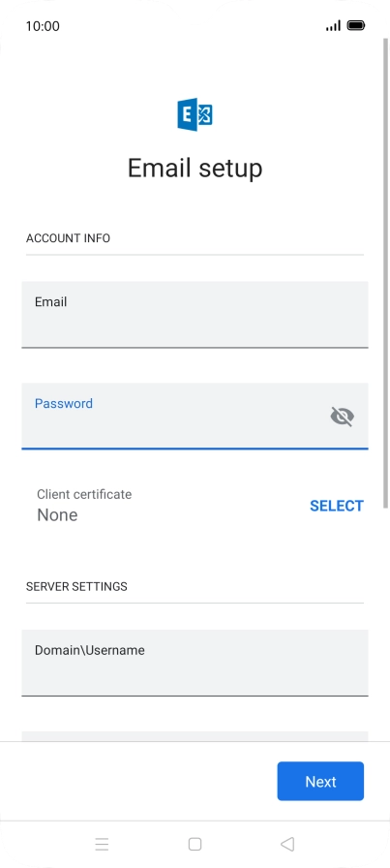This screenshot has width=390, height=868.
Task: Toggle password visibility eye icon
Action: [342, 417]
